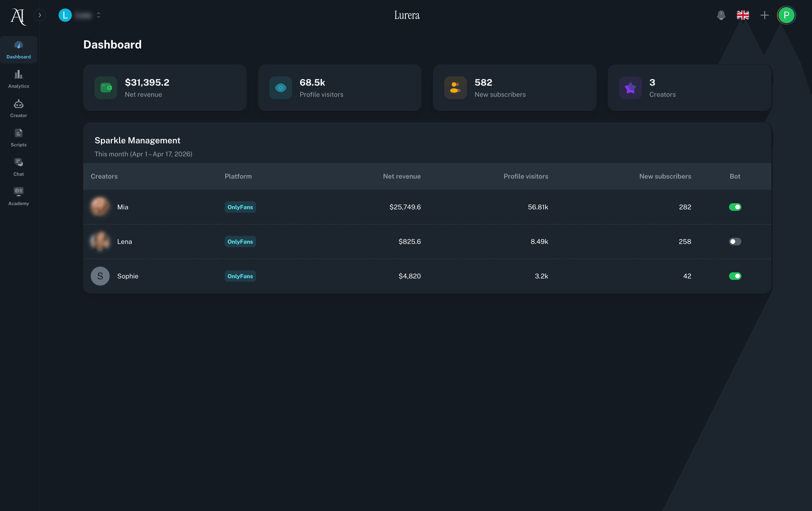The image size is (812, 511).
Task: Click the wallet icon on the revenue card
Action: (x=106, y=88)
